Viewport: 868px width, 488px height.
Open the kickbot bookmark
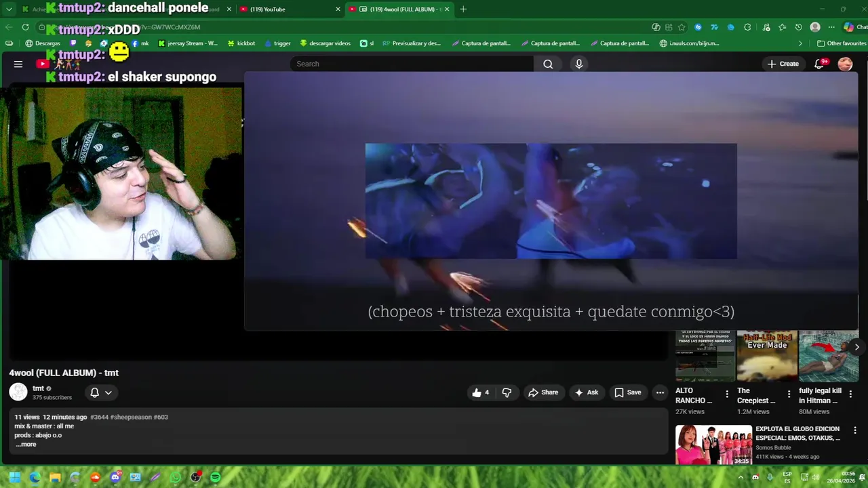241,43
